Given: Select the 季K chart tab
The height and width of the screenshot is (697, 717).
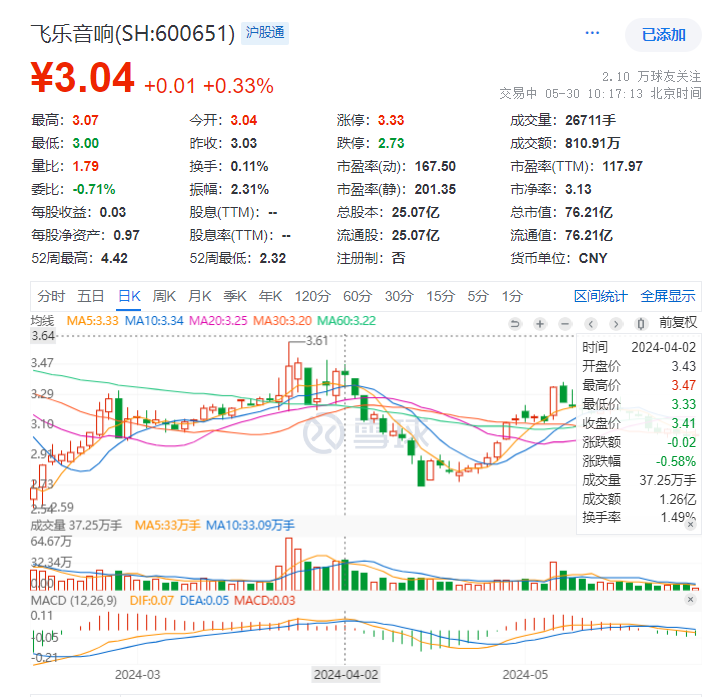Looking at the screenshot, I should click(x=235, y=296).
